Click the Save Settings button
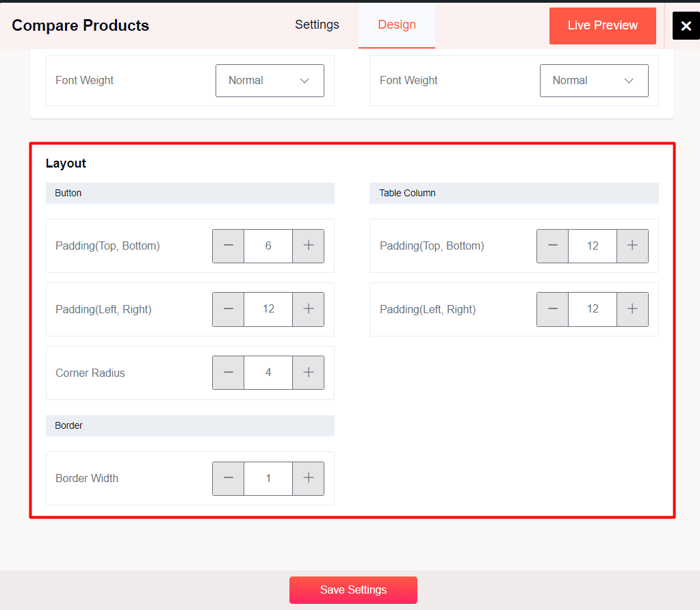The image size is (700, 610). [353, 589]
